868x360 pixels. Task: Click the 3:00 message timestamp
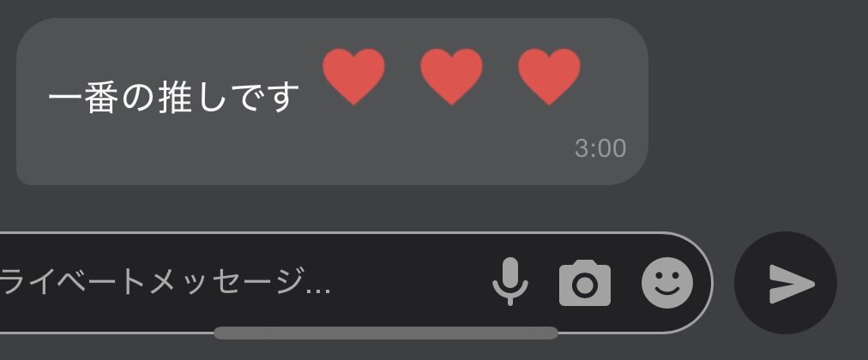coord(600,148)
